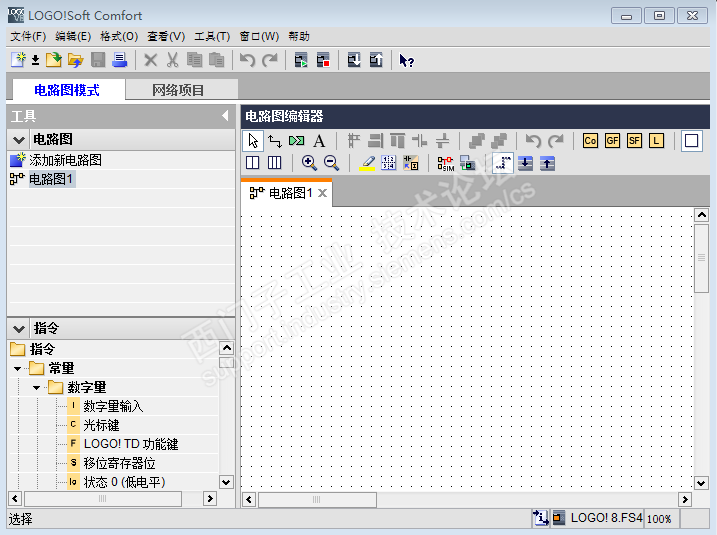The height and width of the screenshot is (535, 717).
Task: Toggle the GF basic functions button
Action: tap(612, 141)
